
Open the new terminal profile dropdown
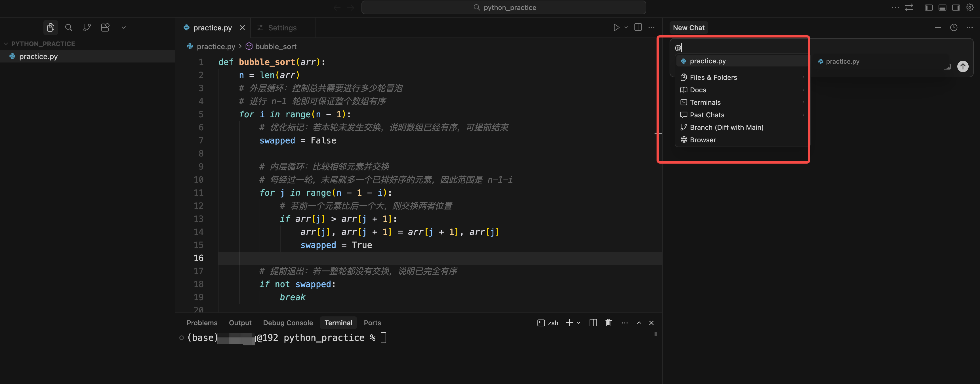pos(579,323)
